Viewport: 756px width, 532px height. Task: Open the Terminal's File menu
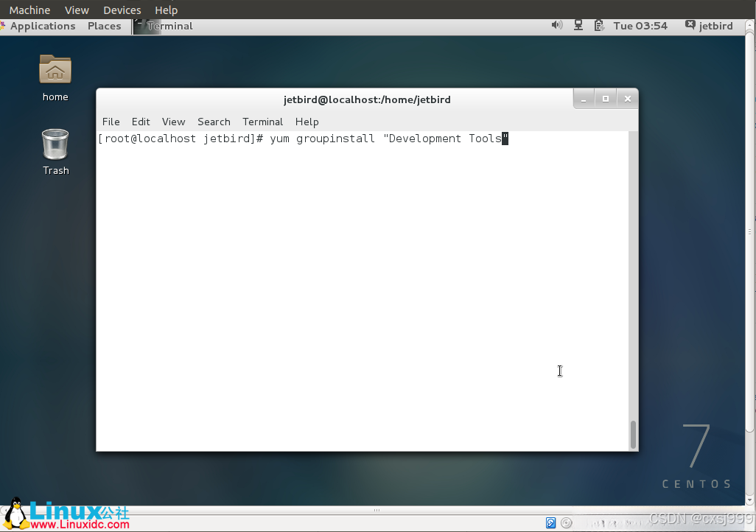point(111,122)
